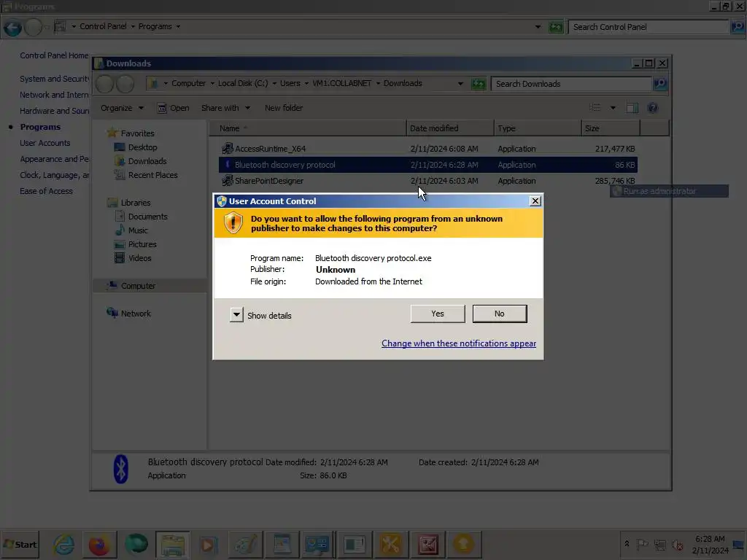Click Search Control Panel field
Image resolution: width=747 pixels, height=560 pixels.
[x=648, y=27]
